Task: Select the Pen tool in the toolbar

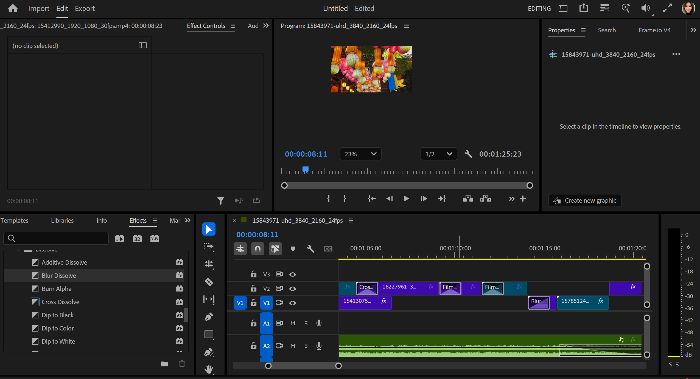Action: (x=208, y=317)
